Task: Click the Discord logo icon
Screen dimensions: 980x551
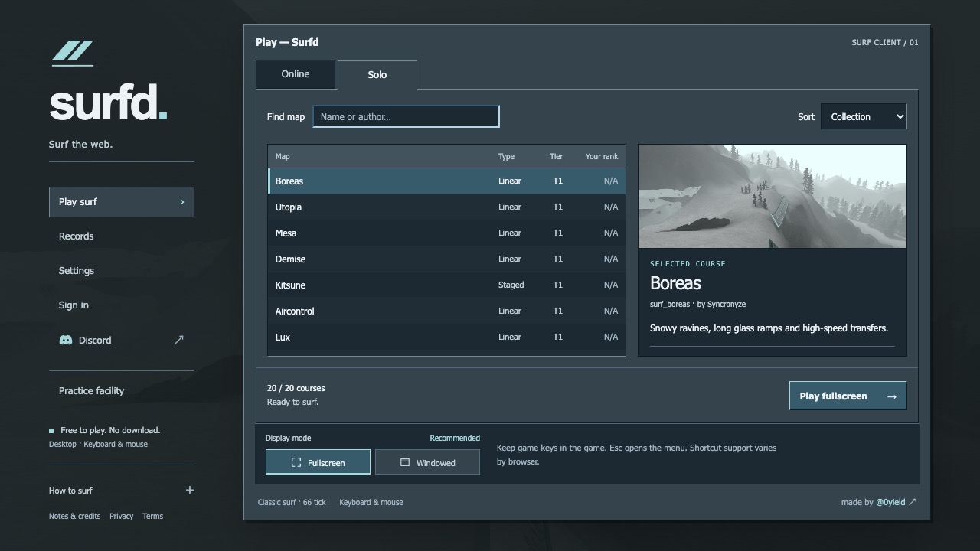Action: [x=66, y=340]
